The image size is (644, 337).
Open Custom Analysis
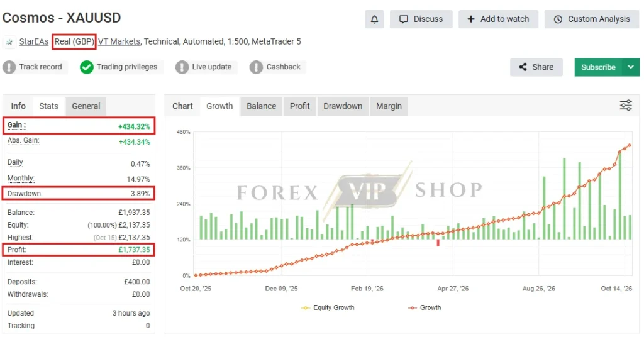click(592, 19)
